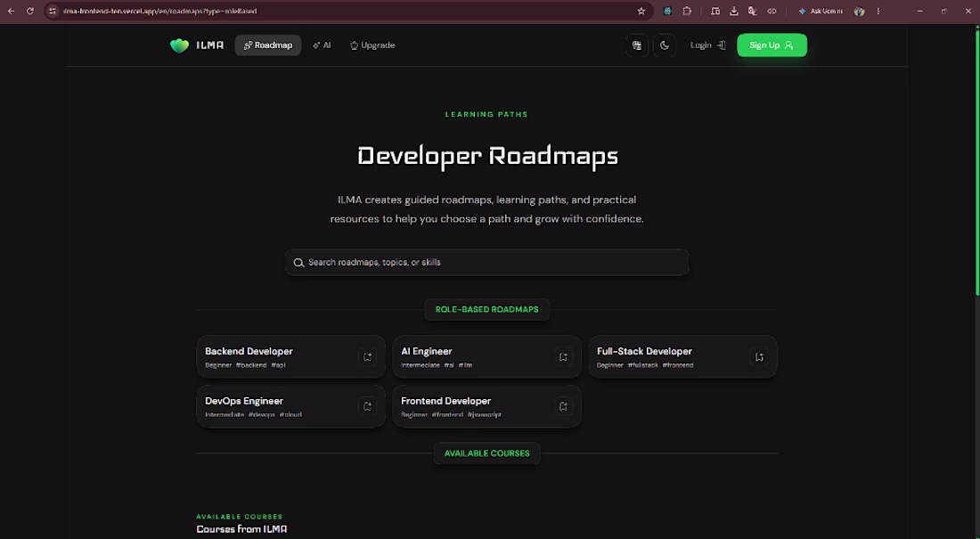Screen dimensions: 980x539
Task: Select the ROLE-BASED ROADMAPS section pill
Action: coord(486,309)
